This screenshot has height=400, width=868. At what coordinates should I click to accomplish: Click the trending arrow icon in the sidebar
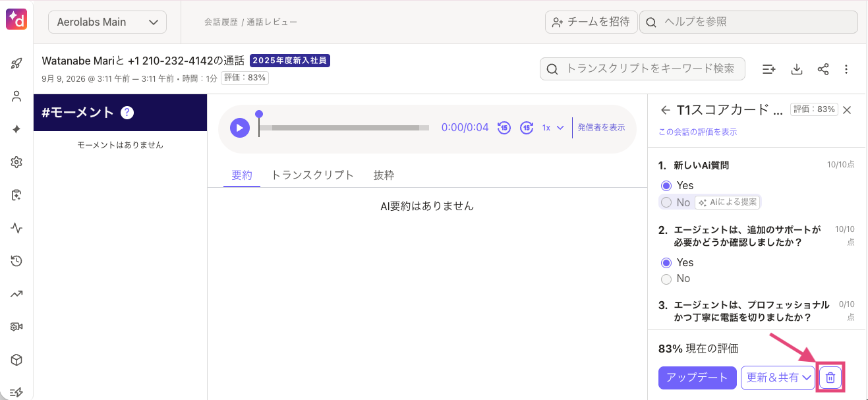click(x=17, y=294)
